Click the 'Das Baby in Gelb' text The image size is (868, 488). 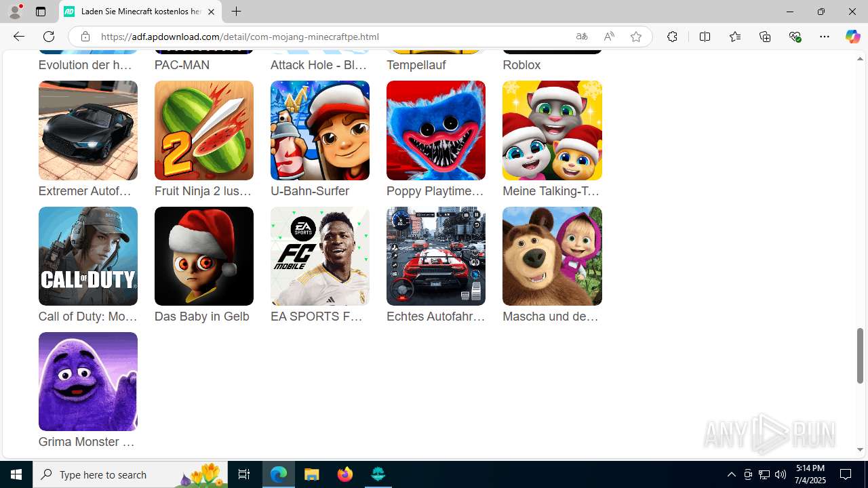tap(202, 317)
